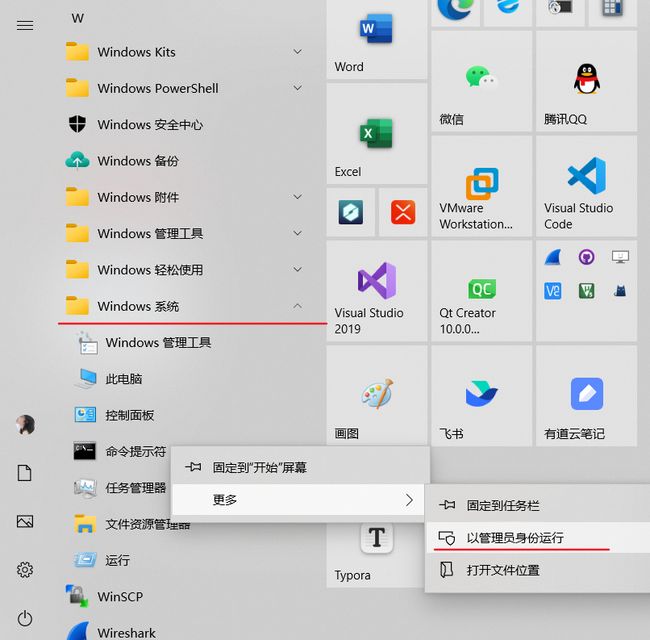Expand the Windows PowerShell folder
This screenshot has height=640, width=650.
tap(184, 88)
